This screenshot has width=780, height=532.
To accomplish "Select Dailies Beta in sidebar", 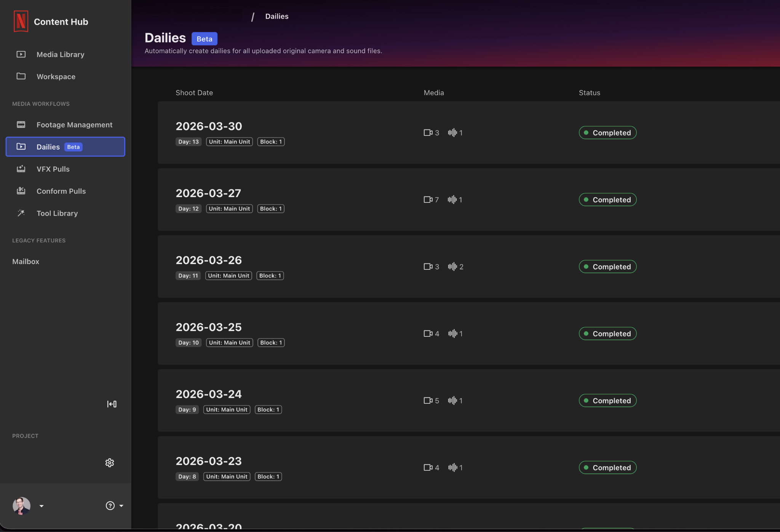I will [x=65, y=147].
